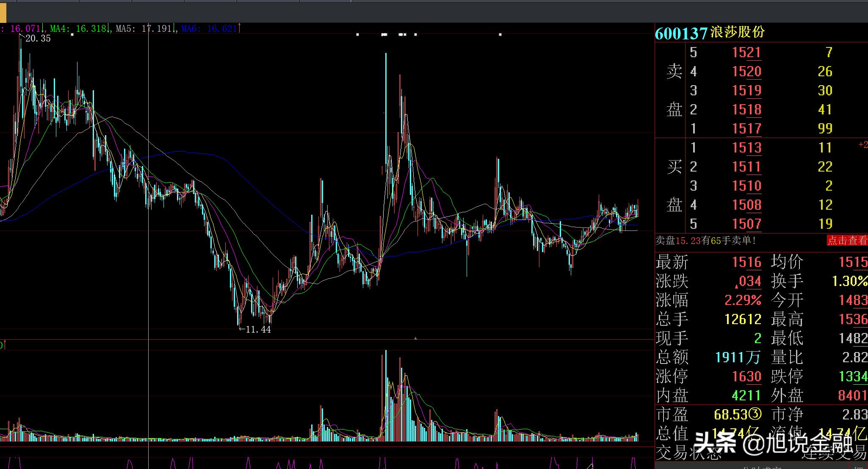Click the 卖盘15.23有65手卖单 alert text
This screenshot has width=868, height=469.
pos(706,241)
